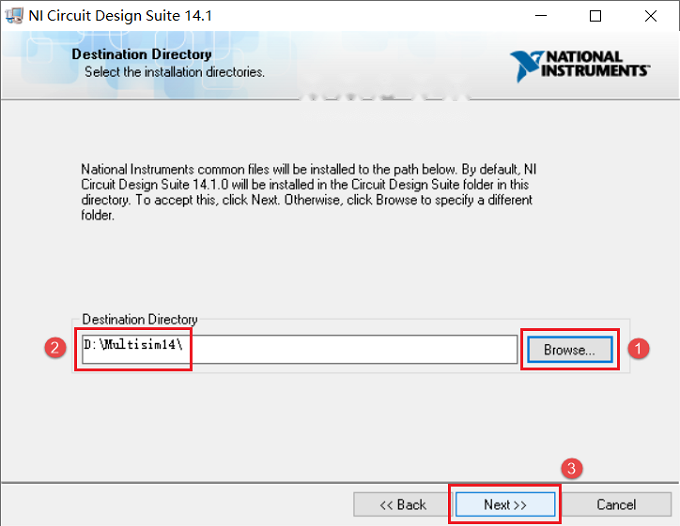The height and width of the screenshot is (526, 680).
Task: Close the NI Circuit Design Suite window
Action: click(651, 16)
